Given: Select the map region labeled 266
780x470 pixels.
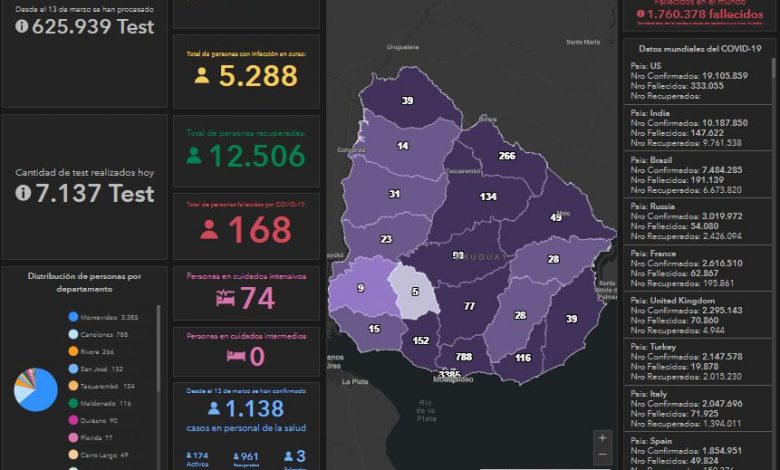Looking at the screenshot, I should [507, 155].
